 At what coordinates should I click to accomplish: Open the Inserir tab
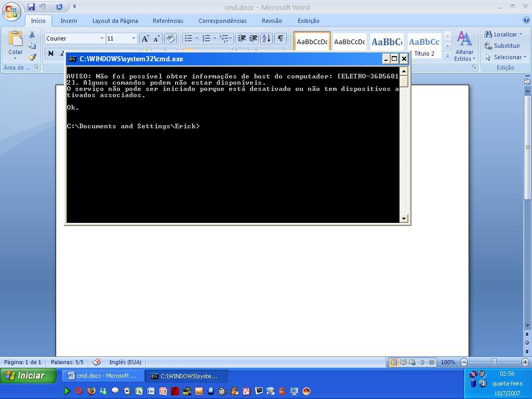point(69,21)
